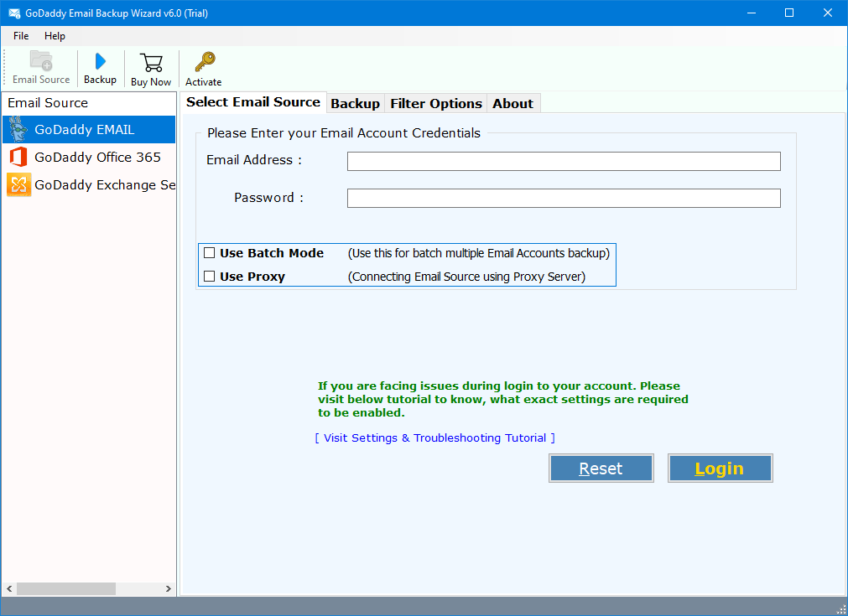Enable Use Proxy checkbox

pyautogui.click(x=210, y=276)
